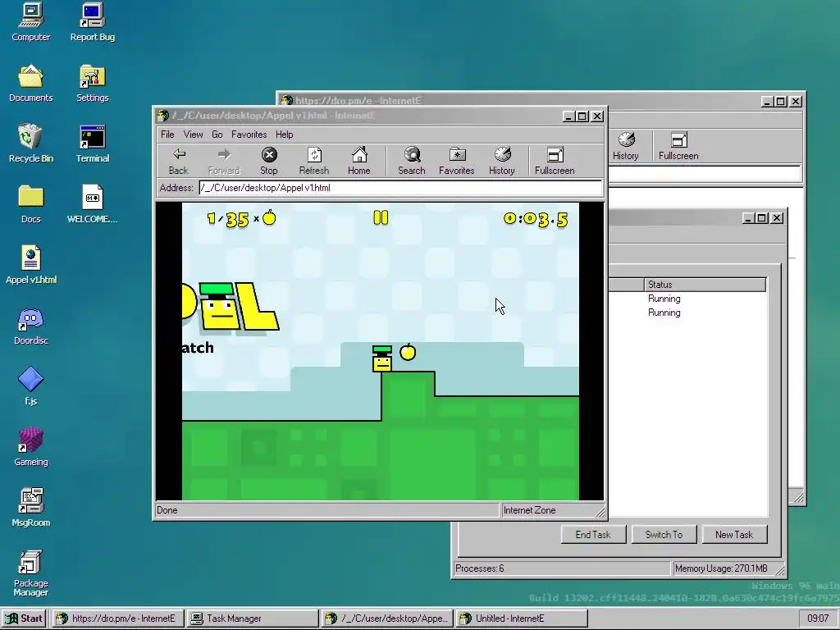The image size is (840, 630).
Task: Click the Appel browser taskbar button
Action: click(387, 619)
